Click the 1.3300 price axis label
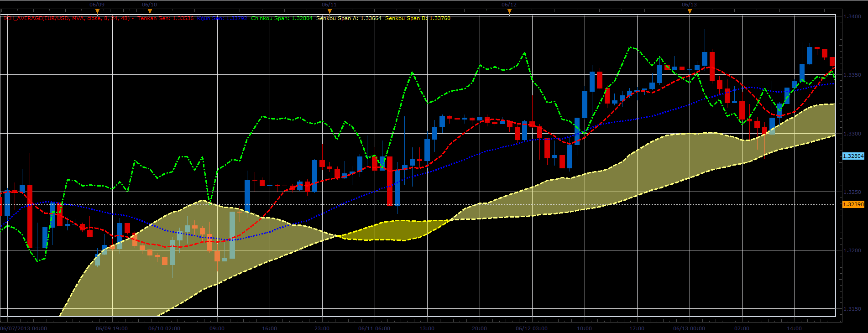This screenshot has width=868, height=333. (x=852, y=134)
